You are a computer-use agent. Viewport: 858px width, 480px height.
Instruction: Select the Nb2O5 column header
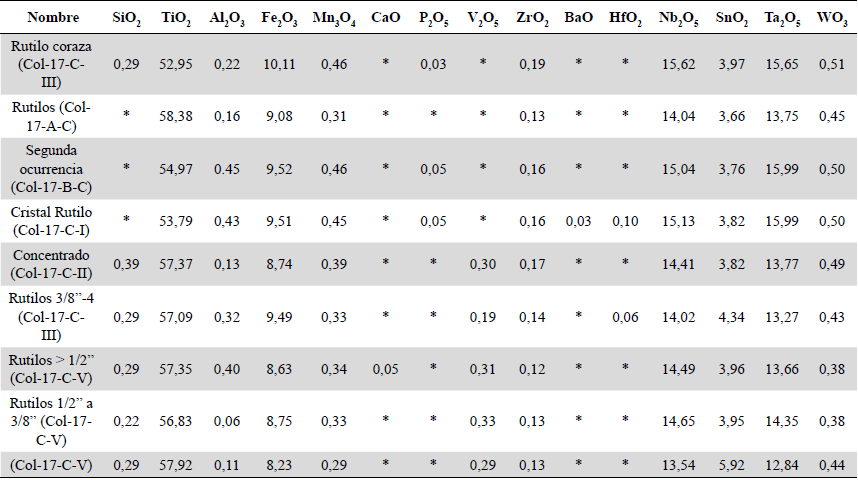[679, 19]
